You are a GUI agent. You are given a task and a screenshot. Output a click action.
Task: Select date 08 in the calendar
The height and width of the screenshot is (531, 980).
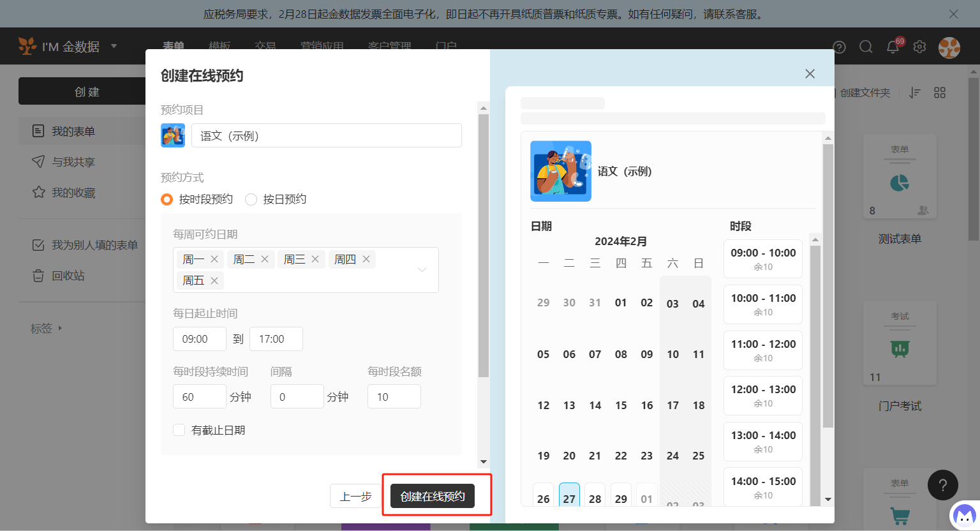(x=621, y=354)
